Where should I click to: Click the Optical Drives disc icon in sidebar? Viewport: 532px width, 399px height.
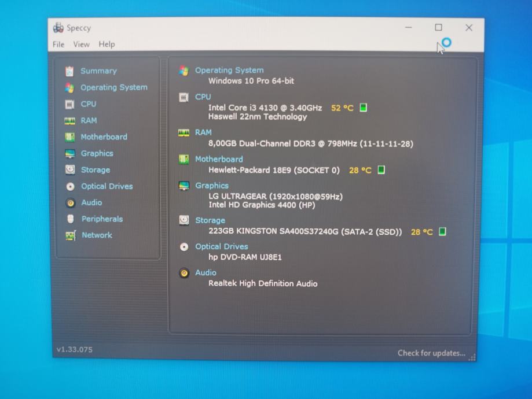click(70, 186)
